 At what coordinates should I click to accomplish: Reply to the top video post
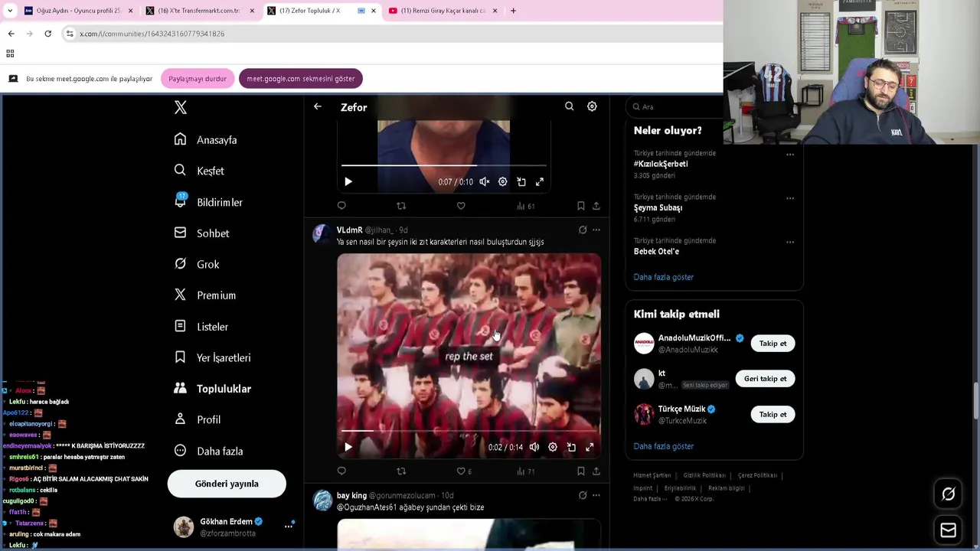(x=341, y=206)
